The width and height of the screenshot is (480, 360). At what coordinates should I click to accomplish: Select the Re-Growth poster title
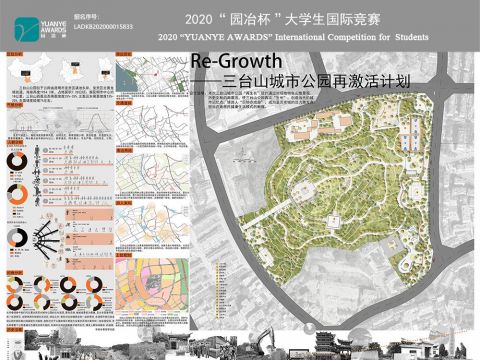[x=236, y=61]
